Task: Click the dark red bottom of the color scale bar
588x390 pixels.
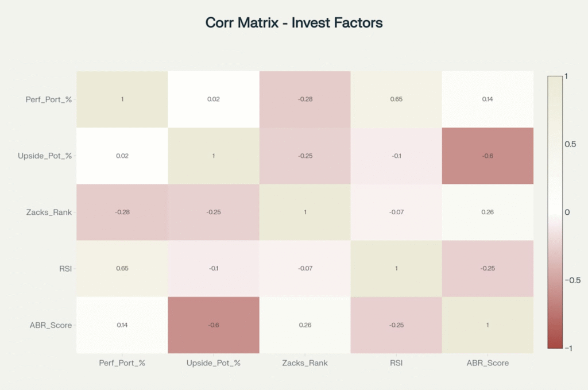Action: pyautogui.click(x=555, y=343)
